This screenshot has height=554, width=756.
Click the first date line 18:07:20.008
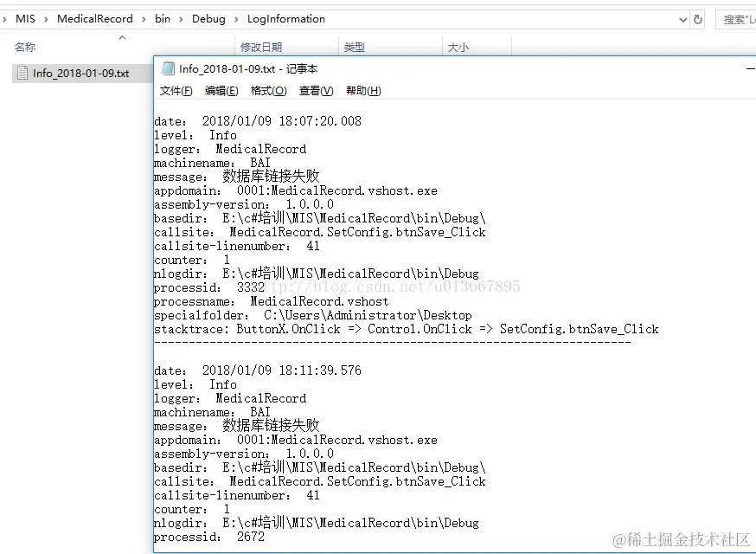click(x=258, y=121)
